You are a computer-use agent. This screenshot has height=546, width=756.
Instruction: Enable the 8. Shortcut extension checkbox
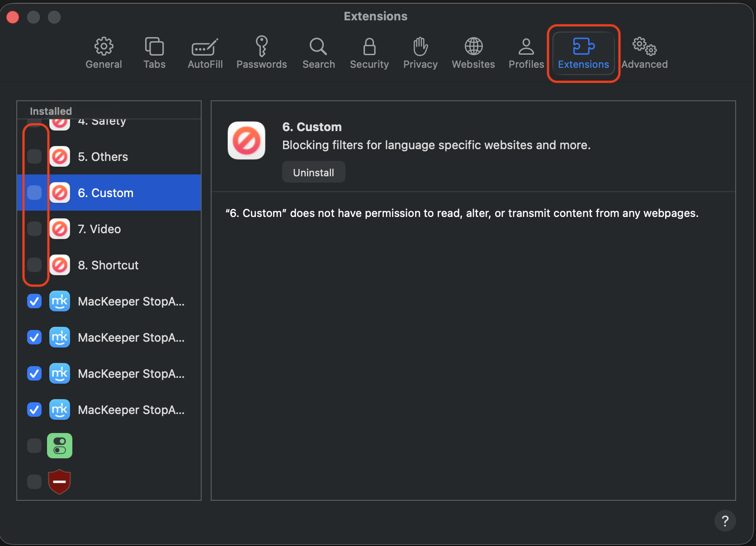(x=34, y=265)
